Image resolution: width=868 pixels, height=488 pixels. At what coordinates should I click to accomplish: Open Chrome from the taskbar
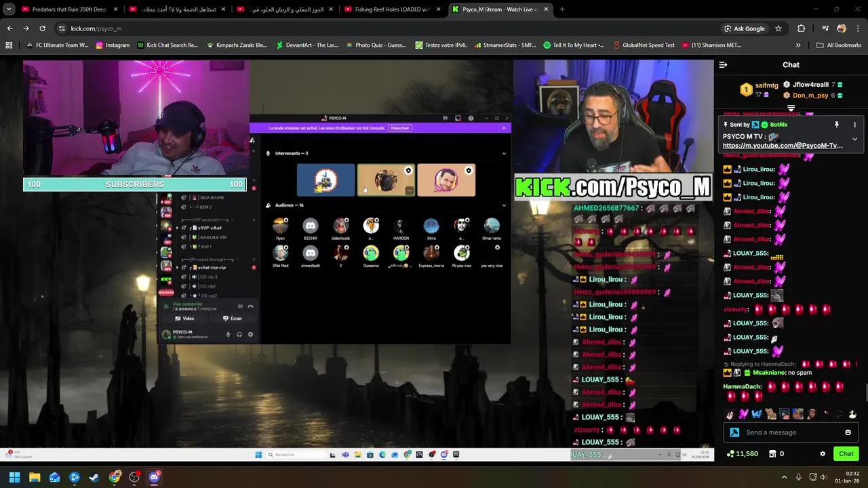[x=115, y=477]
